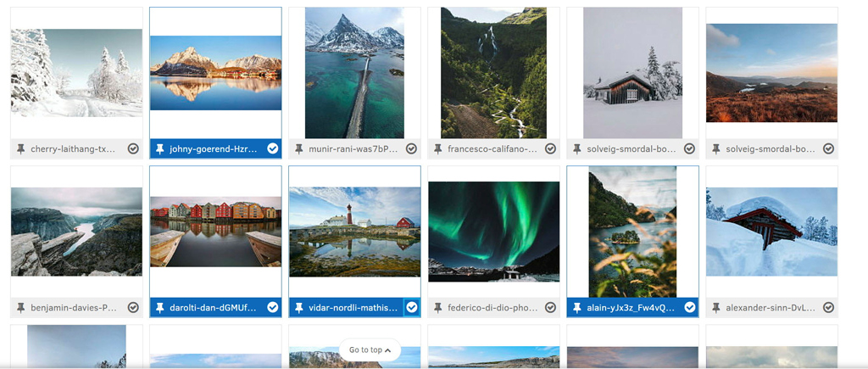Image resolution: width=868 pixels, height=369 pixels.
Task: Click the Go to top button
Action: click(370, 349)
